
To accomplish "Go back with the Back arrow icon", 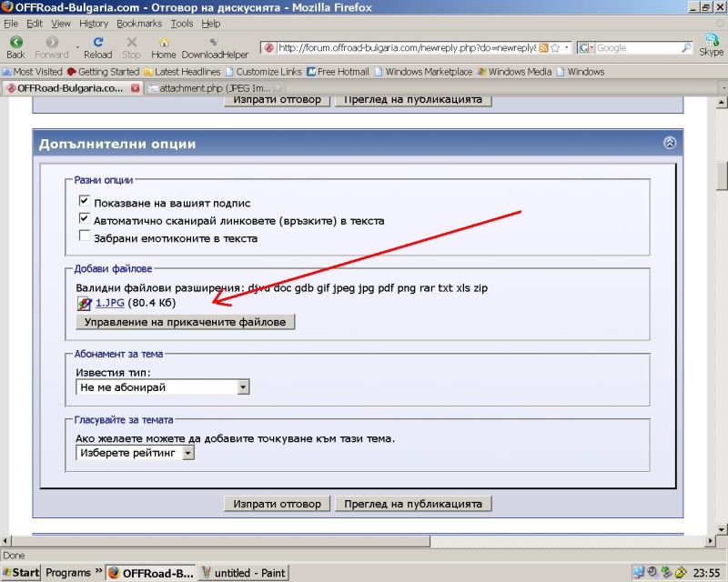I will pyautogui.click(x=15, y=42).
